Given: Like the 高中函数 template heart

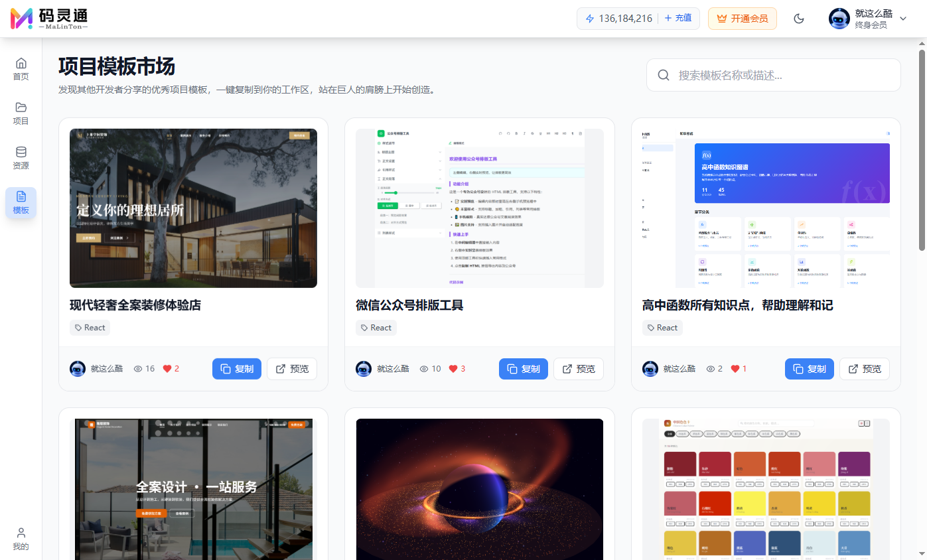Looking at the screenshot, I should click(x=735, y=369).
